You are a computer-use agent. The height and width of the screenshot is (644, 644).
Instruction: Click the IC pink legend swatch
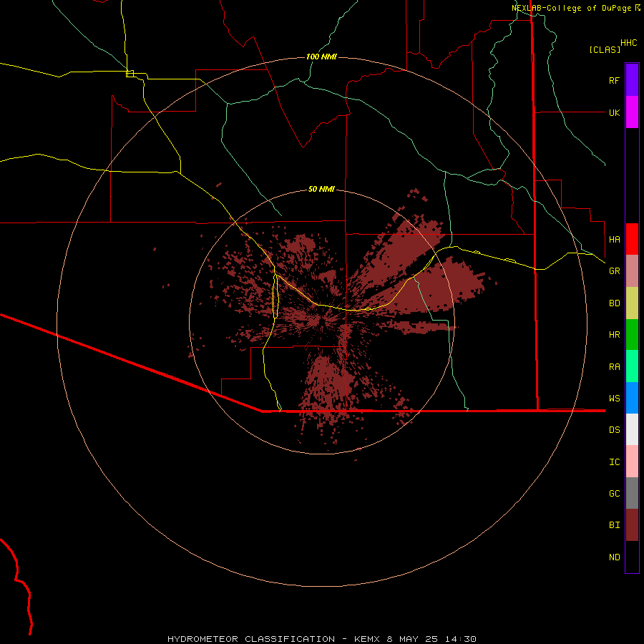632,462
